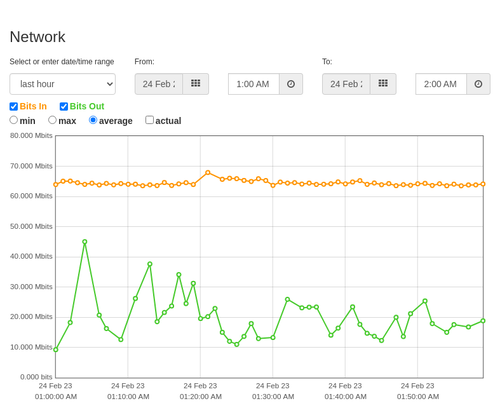Click the last Bits Out data point at chart end

click(x=483, y=321)
